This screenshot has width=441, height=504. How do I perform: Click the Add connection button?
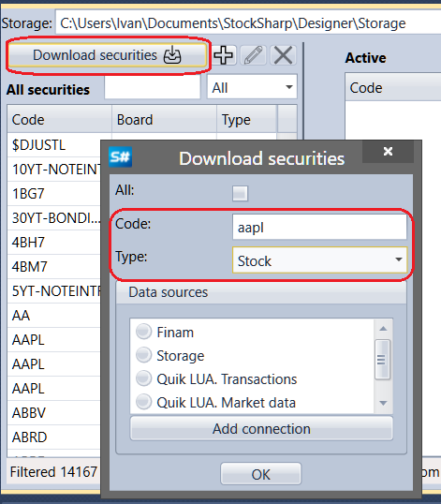(261, 429)
